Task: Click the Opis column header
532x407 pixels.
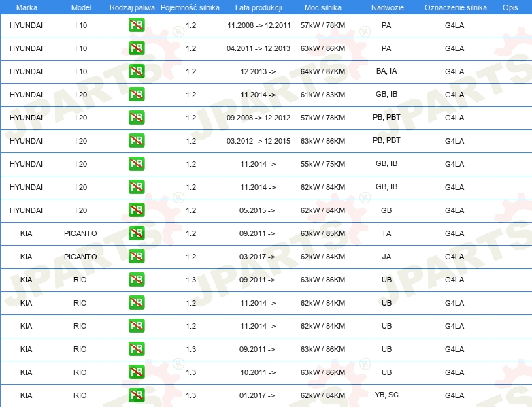Action: pyautogui.click(x=510, y=7)
